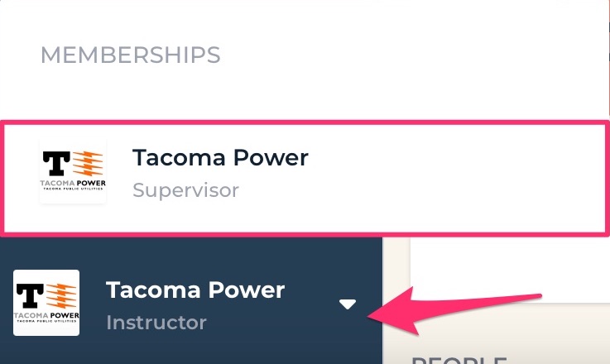Image resolution: width=610 pixels, height=364 pixels.
Task: Click blank space right of Supervisor entry
Action: click(x=448, y=179)
